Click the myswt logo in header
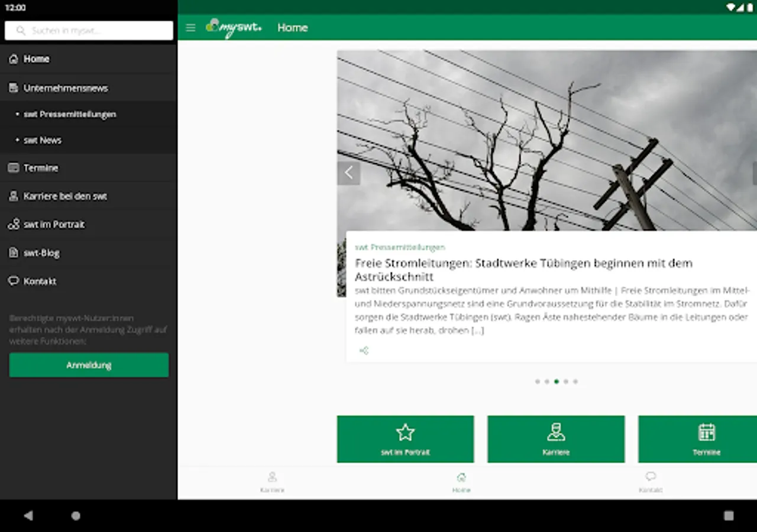Viewport: 757px width, 532px height. 234,27
